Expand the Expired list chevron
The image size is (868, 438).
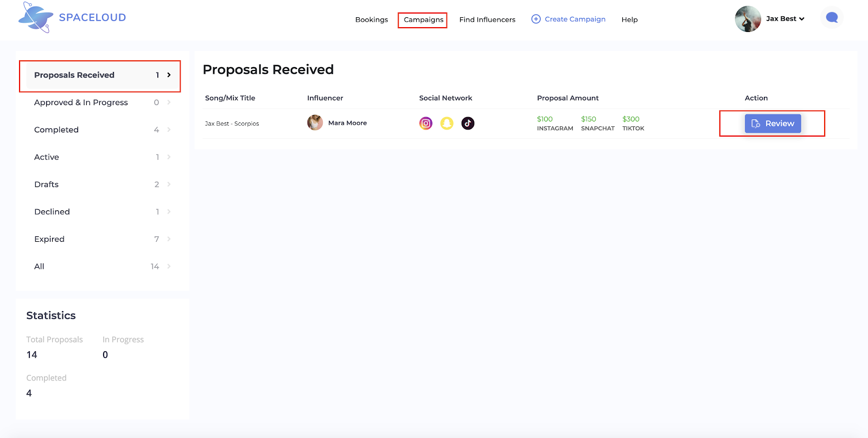(x=169, y=239)
